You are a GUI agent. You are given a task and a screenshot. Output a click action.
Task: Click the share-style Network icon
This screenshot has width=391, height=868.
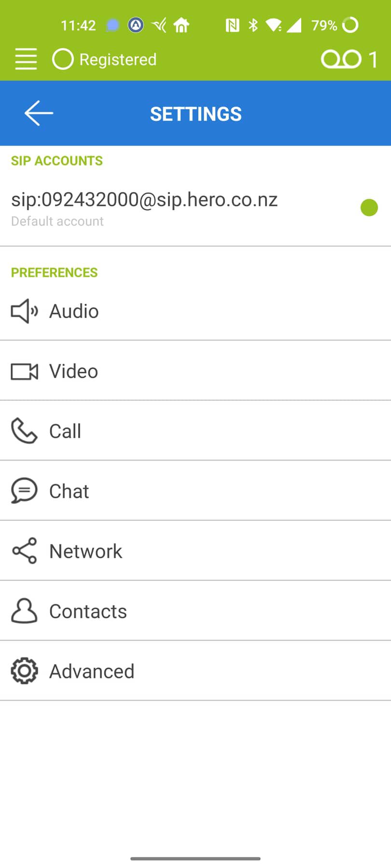25,551
